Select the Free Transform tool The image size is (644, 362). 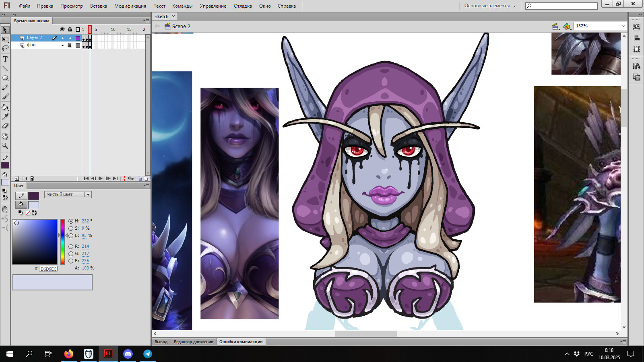pyautogui.click(x=5, y=39)
